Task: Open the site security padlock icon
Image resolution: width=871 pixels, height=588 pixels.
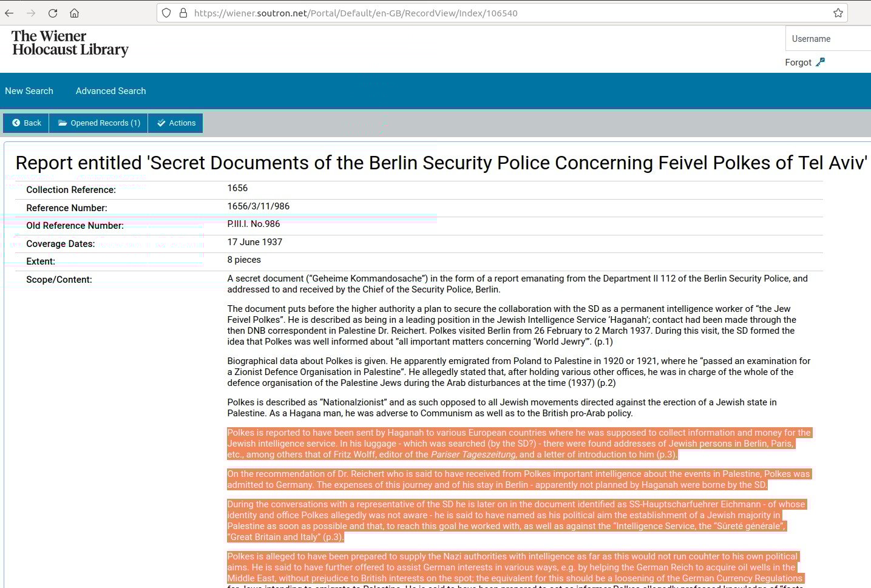Action: [183, 13]
